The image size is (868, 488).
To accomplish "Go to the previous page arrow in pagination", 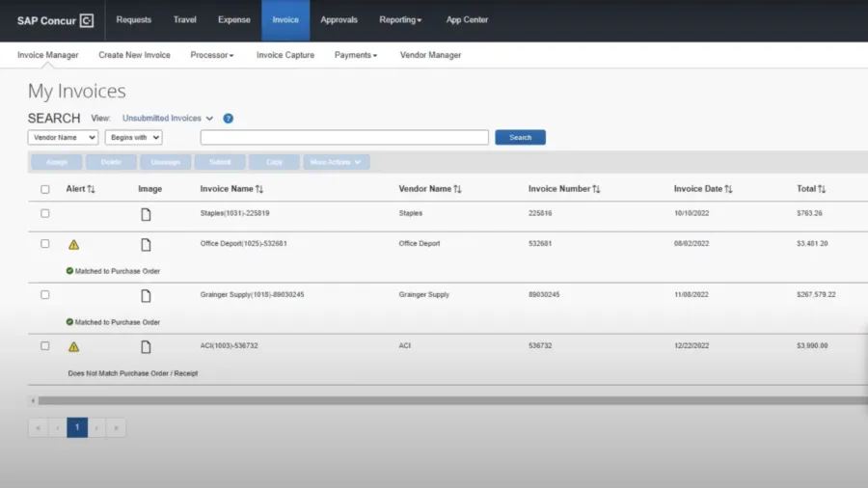I will click(x=58, y=427).
